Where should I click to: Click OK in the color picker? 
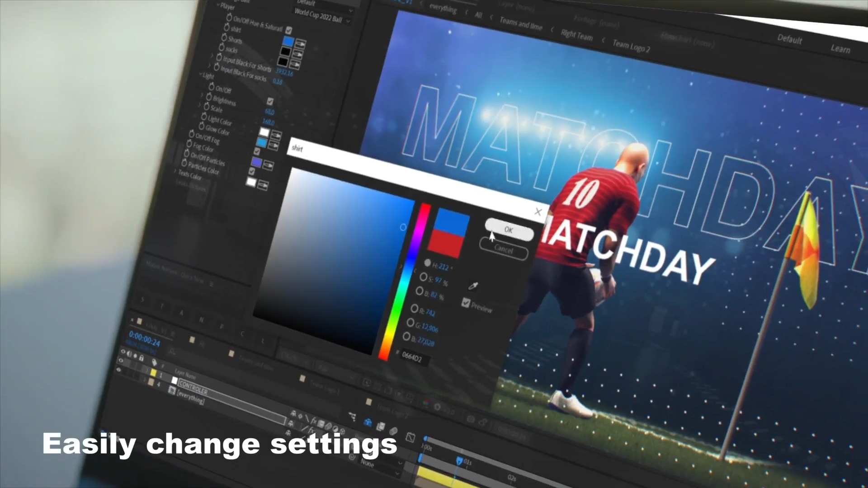509,230
